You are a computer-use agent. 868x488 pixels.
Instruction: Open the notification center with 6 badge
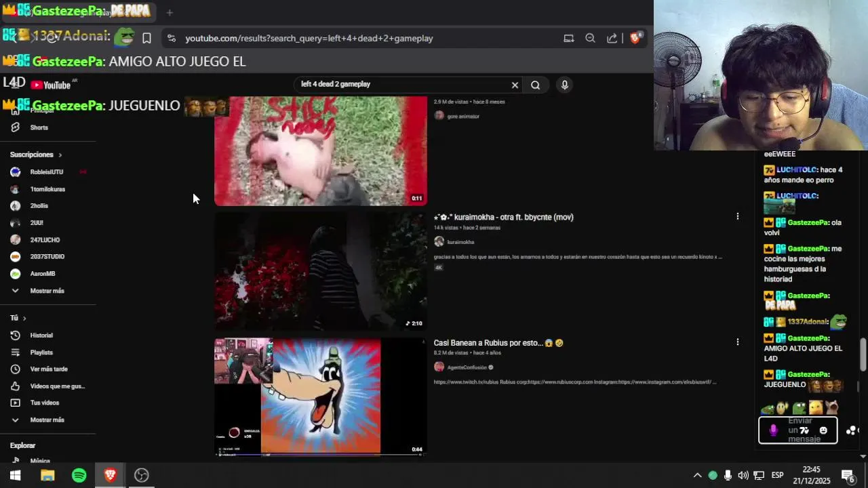(848, 475)
